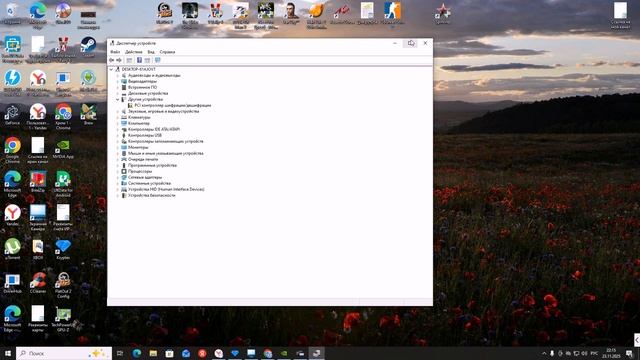Collapse Другие устройства category

point(118,99)
